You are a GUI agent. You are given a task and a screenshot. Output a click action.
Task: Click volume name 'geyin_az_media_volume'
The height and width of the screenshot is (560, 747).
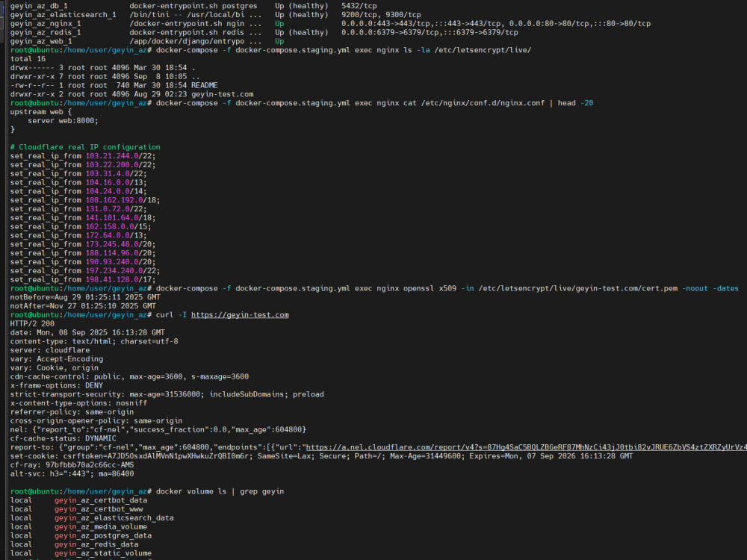coord(101,526)
